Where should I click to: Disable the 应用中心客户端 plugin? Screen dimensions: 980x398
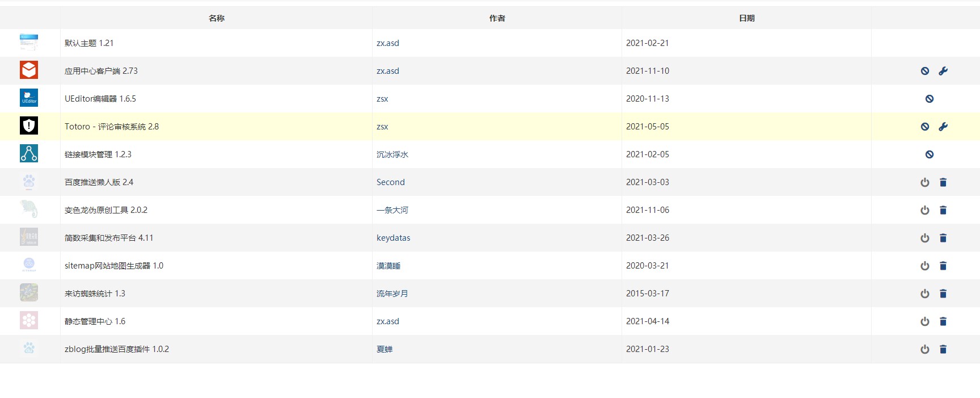click(924, 71)
